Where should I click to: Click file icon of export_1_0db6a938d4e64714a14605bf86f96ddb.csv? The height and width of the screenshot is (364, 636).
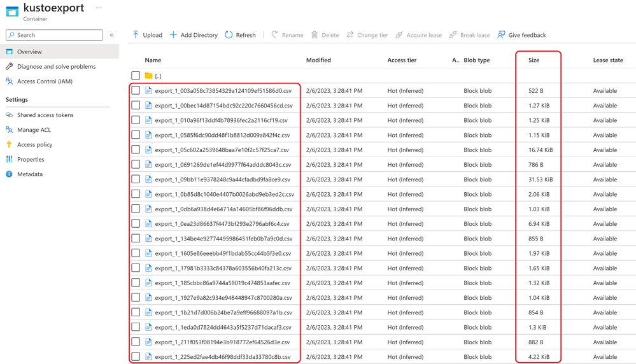(148, 209)
